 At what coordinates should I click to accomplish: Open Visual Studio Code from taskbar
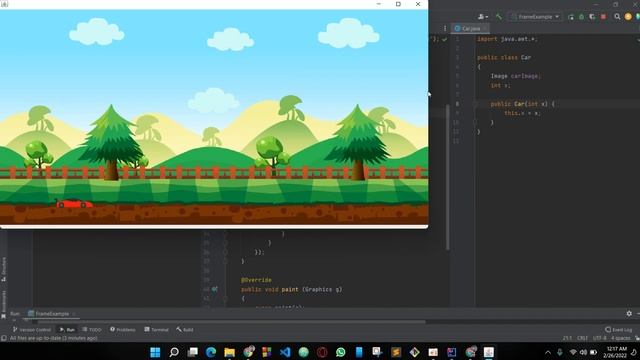coord(285,352)
